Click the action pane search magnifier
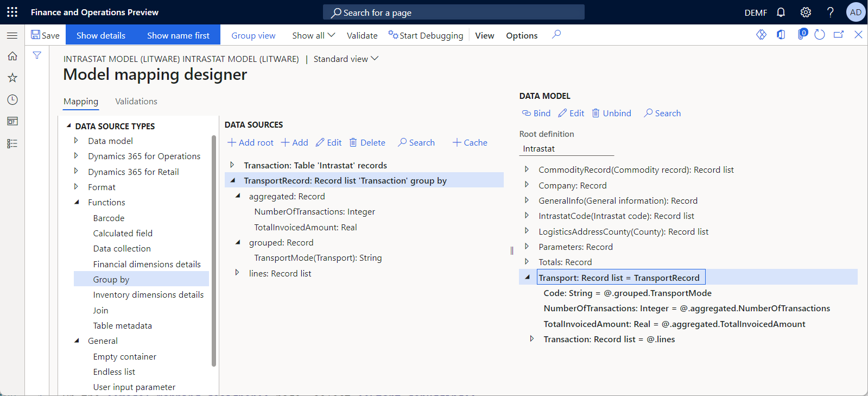The width and height of the screenshot is (868, 396). point(556,35)
